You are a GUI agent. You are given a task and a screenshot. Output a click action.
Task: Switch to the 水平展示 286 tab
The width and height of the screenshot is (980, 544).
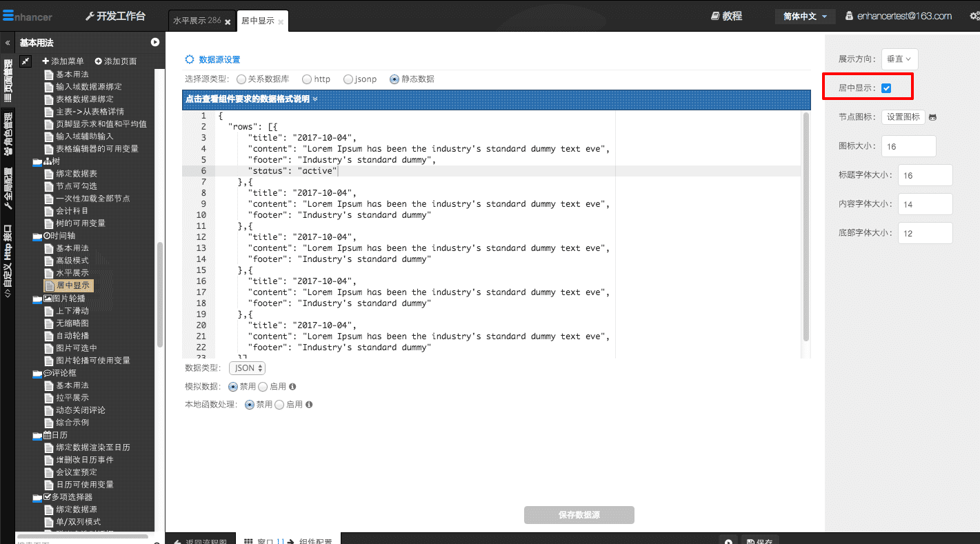(x=197, y=21)
